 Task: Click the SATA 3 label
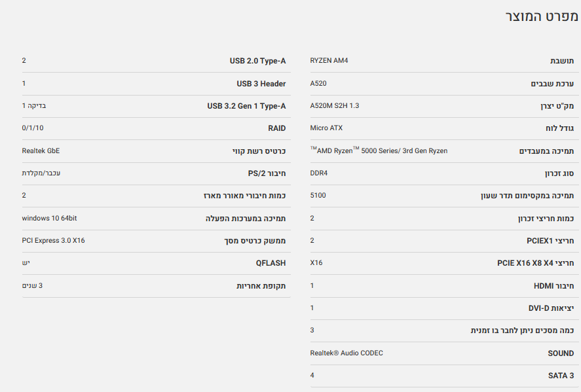click(561, 376)
